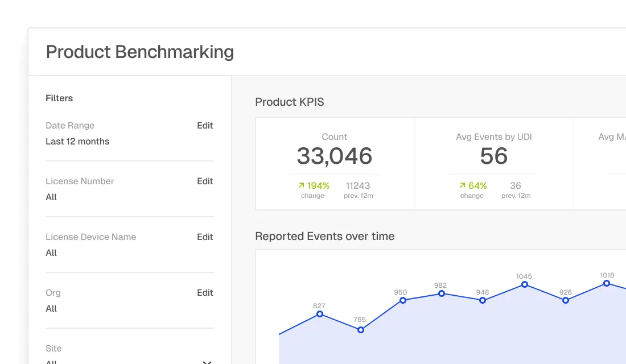The height and width of the screenshot is (364, 626).
Task: Click the 1045 data point on the chart
Action: tap(524, 284)
